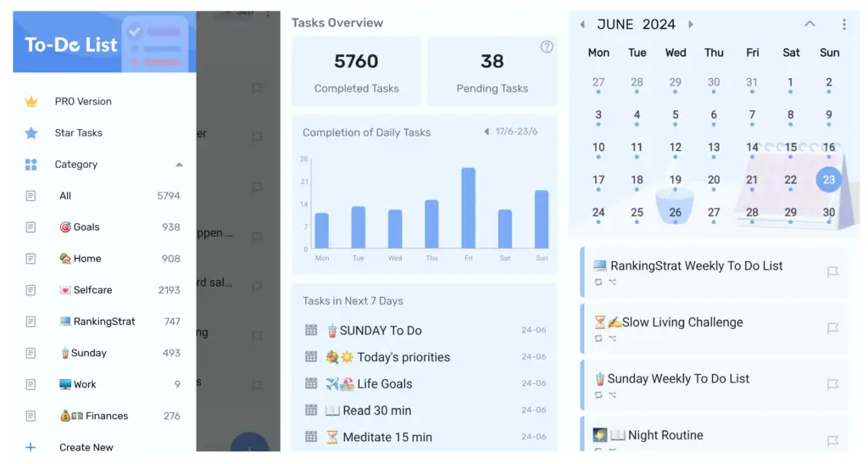Open the calendar three-dot menu

click(x=843, y=25)
